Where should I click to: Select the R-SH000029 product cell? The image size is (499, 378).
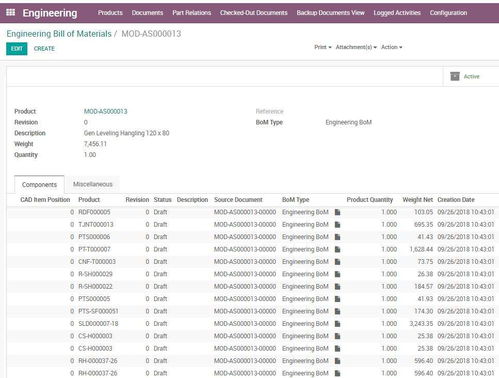[x=95, y=274]
